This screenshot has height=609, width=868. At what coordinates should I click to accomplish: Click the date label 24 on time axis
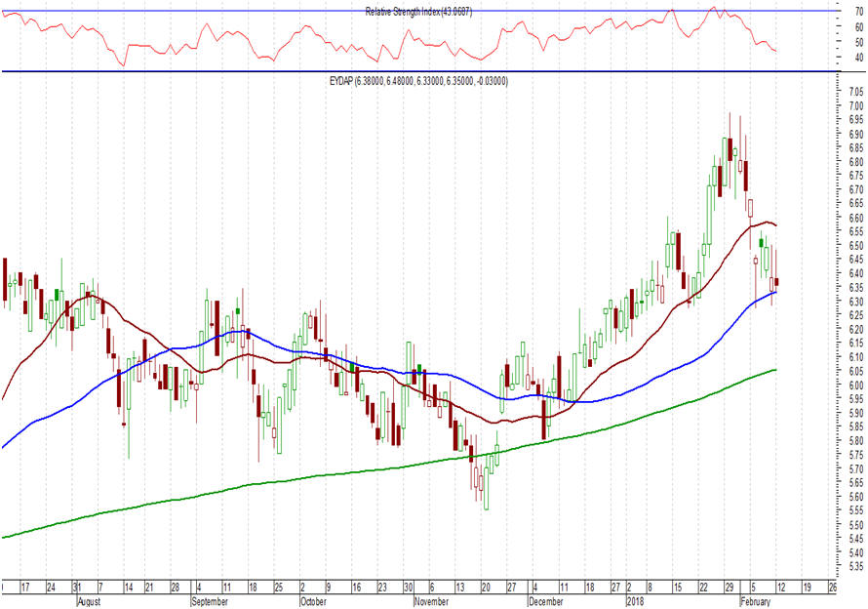tap(51, 587)
